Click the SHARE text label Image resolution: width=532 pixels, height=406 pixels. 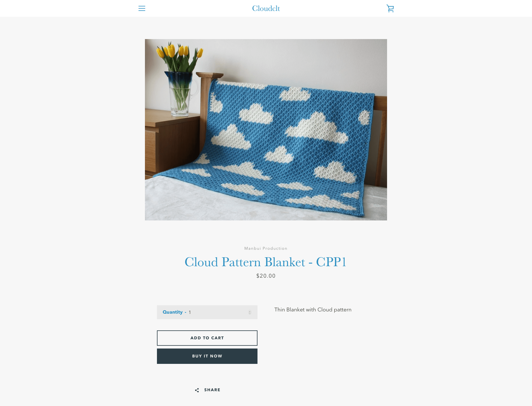tap(212, 390)
